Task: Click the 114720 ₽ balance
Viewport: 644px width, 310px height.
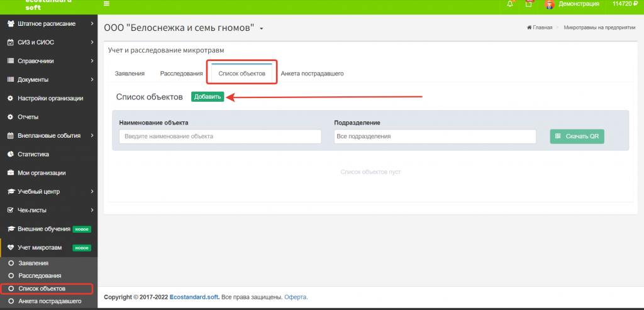Action: coord(624,4)
